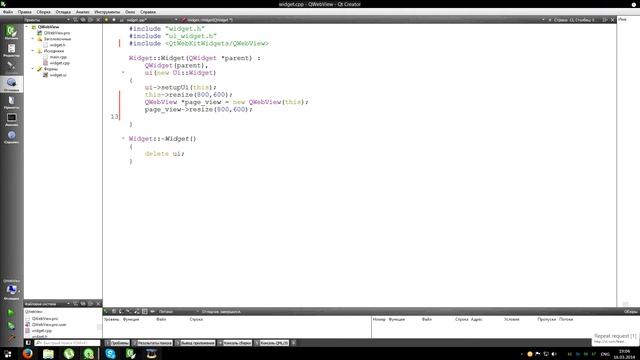Open File Explorer from the taskbar
This screenshot has width=640, height=360.
coord(48,353)
